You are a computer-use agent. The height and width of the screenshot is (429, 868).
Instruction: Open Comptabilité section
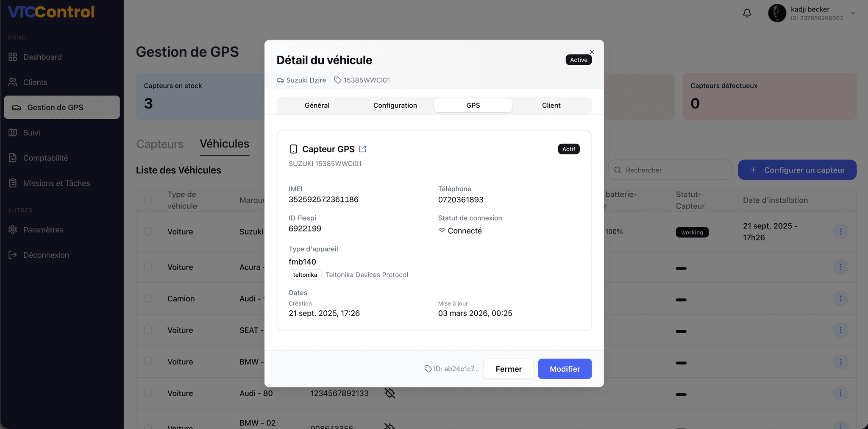coord(45,158)
